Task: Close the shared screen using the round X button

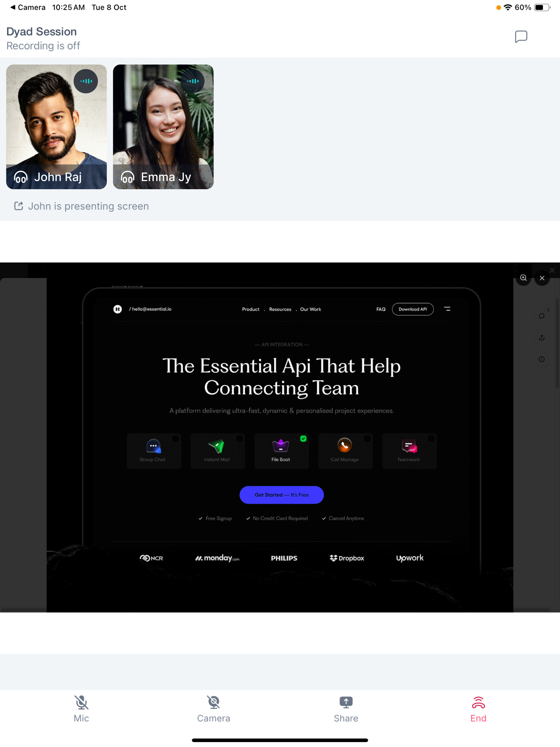Action: (x=542, y=278)
